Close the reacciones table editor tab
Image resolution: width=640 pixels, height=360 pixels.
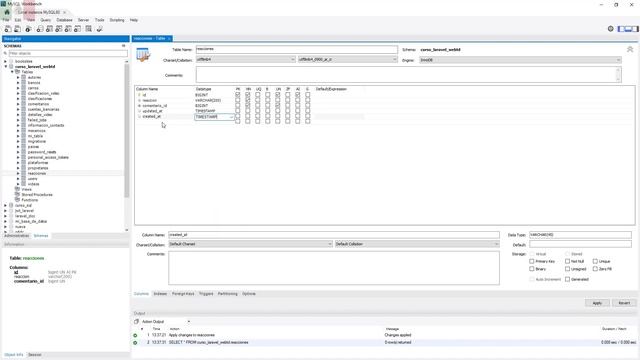point(169,38)
